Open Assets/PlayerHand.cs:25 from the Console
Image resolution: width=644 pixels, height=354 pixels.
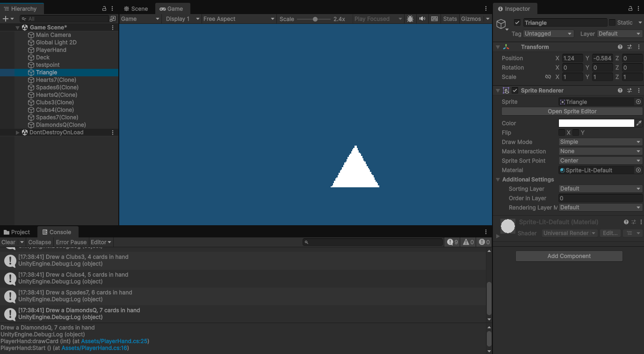point(113,341)
